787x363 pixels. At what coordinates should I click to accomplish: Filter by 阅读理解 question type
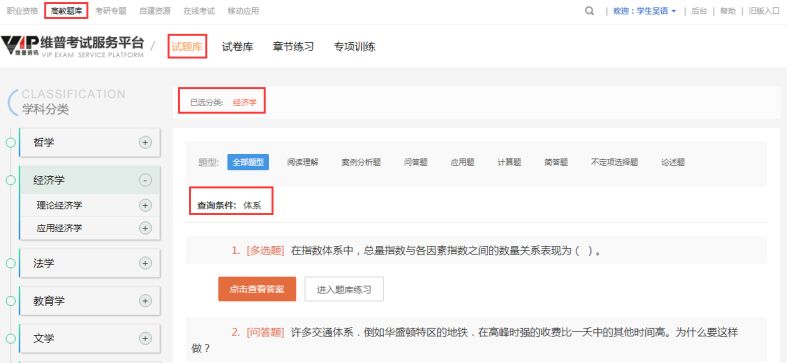coord(303,162)
